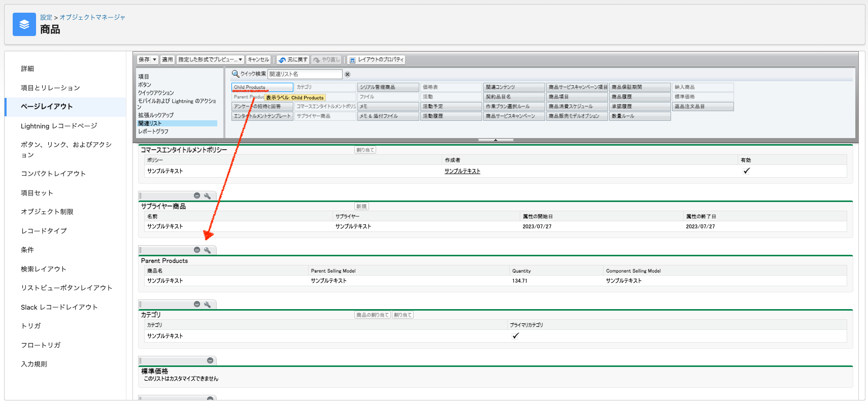Select the シリアル管理商品 palette item
This screenshot has width=868, height=402.
(x=388, y=87)
